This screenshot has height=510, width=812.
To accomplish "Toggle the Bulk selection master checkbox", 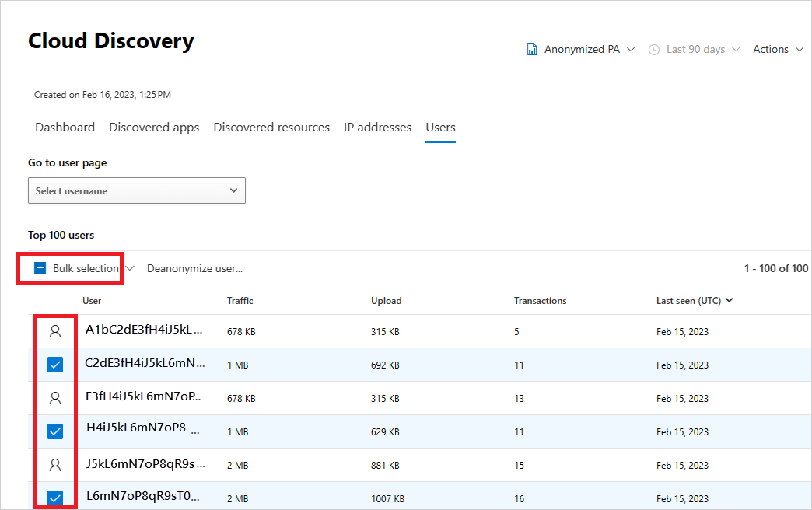I will pyautogui.click(x=40, y=267).
